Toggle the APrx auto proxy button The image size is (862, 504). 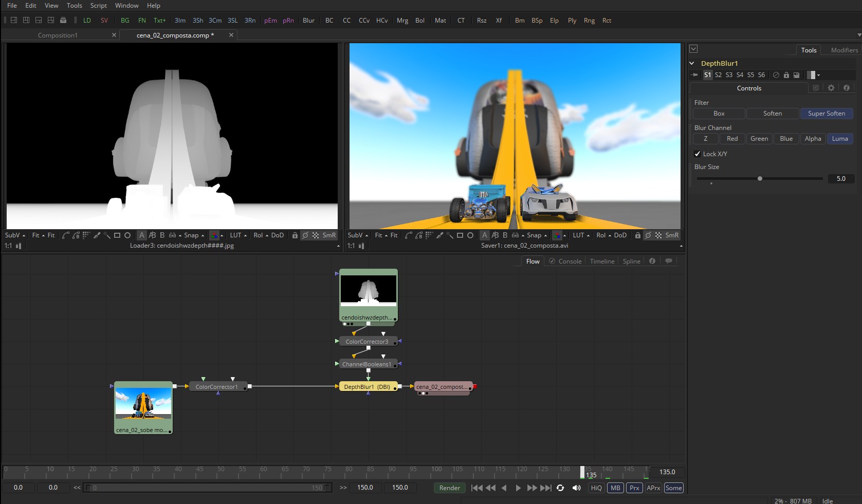[x=653, y=488]
